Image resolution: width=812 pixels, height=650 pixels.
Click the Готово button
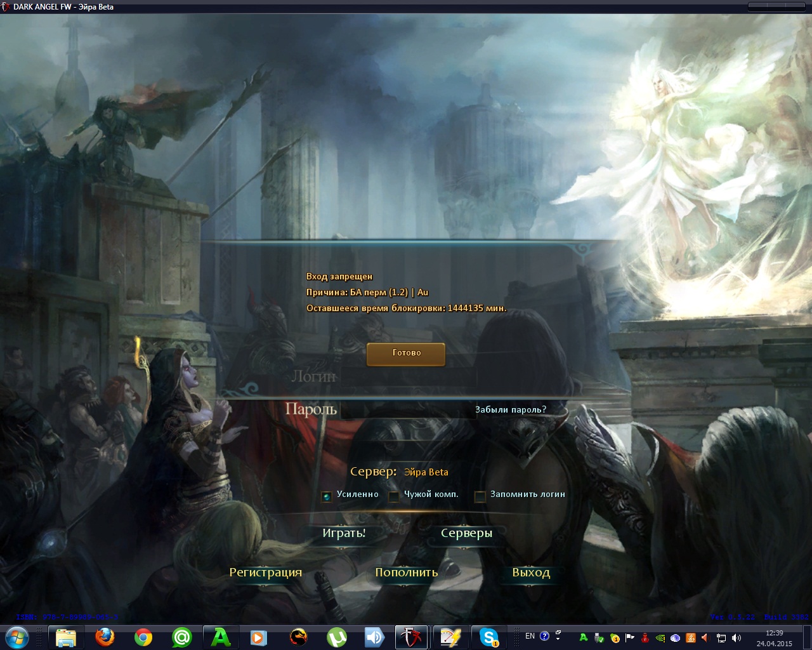click(x=406, y=354)
